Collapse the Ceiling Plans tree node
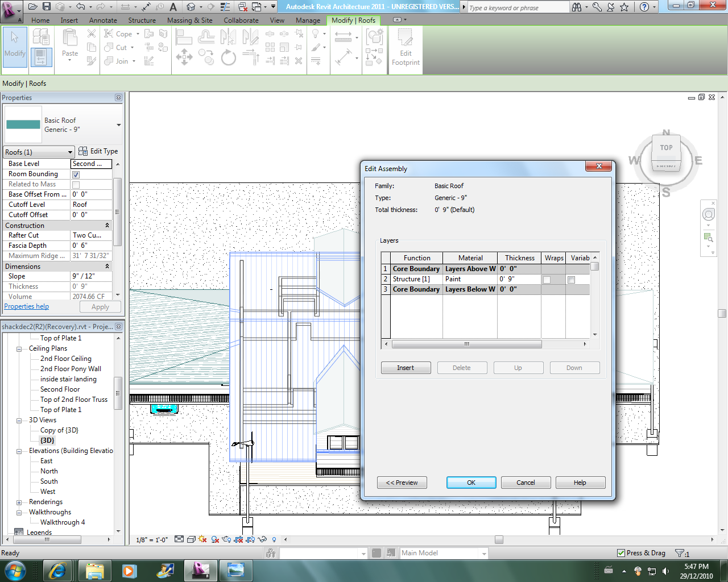728x582 pixels. (19, 349)
